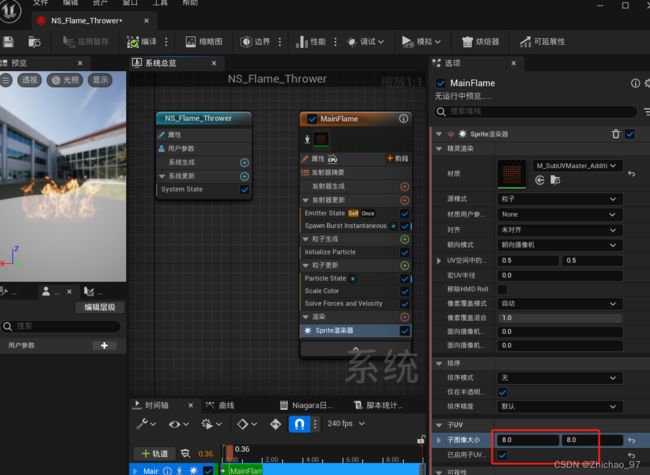Click the MainFlame node info icon

pos(403,119)
